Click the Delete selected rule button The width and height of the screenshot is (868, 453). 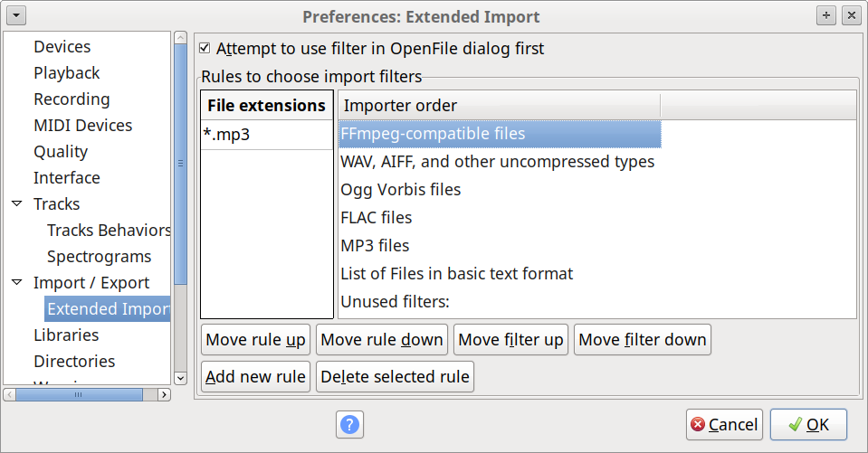coord(395,376)
